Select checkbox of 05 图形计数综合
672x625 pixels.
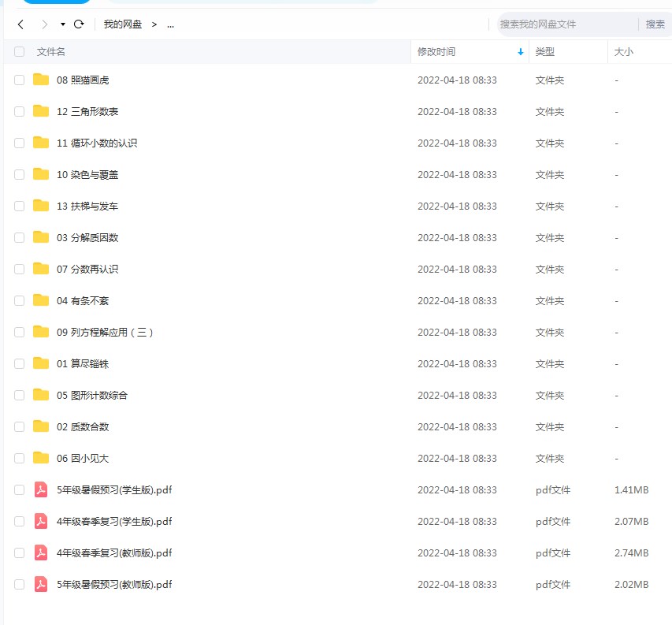click(19, 395)
